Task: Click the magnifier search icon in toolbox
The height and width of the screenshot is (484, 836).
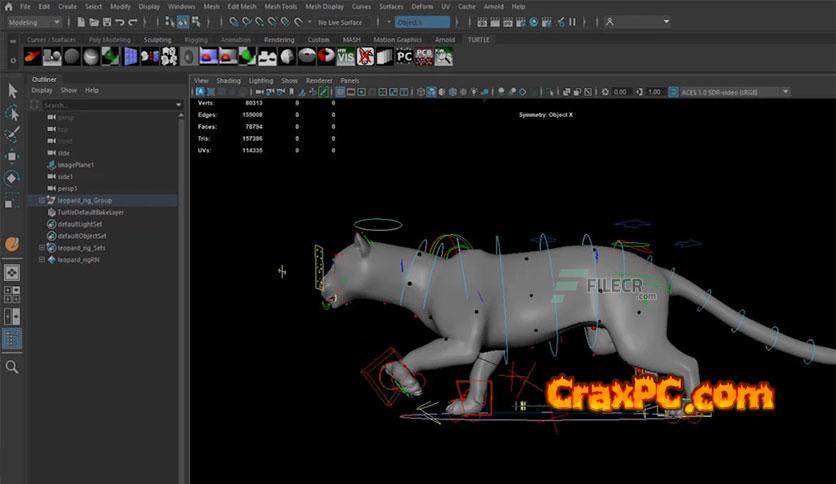Action: (x=12, y=367)
